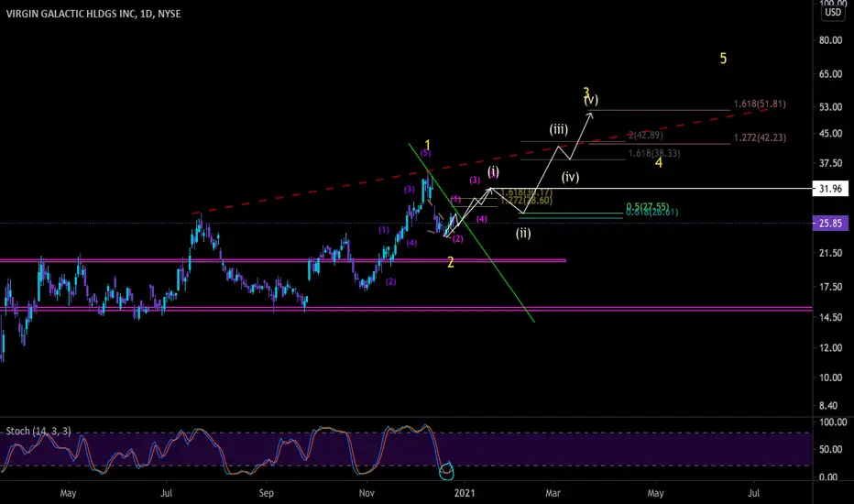Select the 25.85 current price label
This screenshot has height=504, width=854.
point(830,224)
